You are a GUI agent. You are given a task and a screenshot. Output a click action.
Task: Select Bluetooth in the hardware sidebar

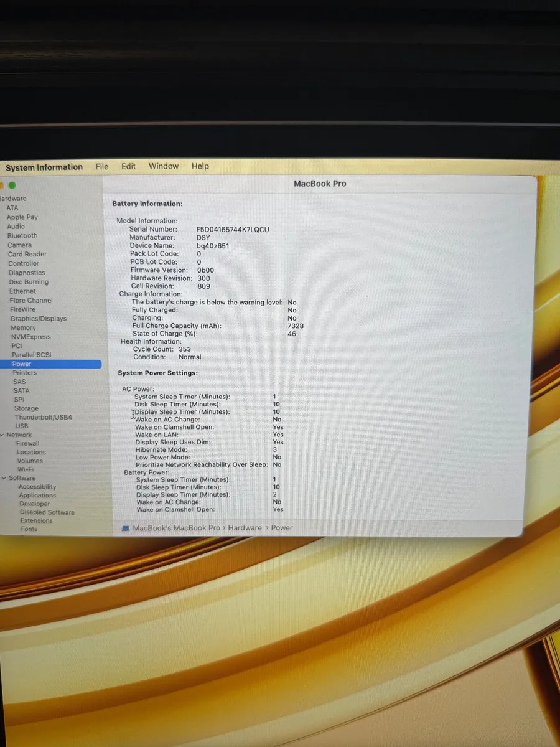coord(22,236)
